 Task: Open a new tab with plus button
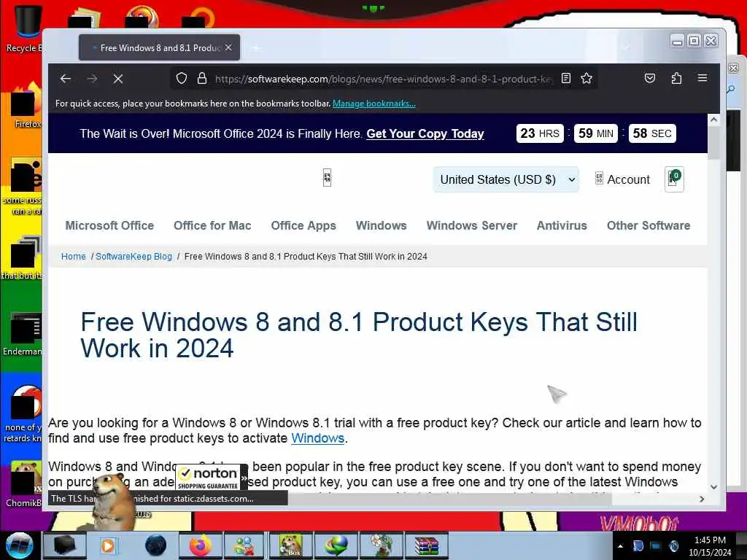coord(256,48)
